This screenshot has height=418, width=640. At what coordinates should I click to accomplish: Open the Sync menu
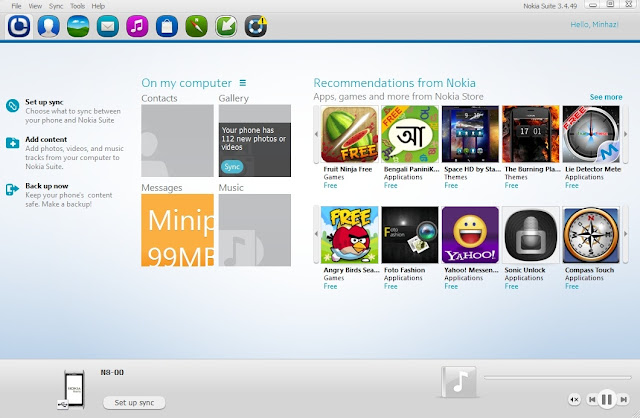coord(56,6)
